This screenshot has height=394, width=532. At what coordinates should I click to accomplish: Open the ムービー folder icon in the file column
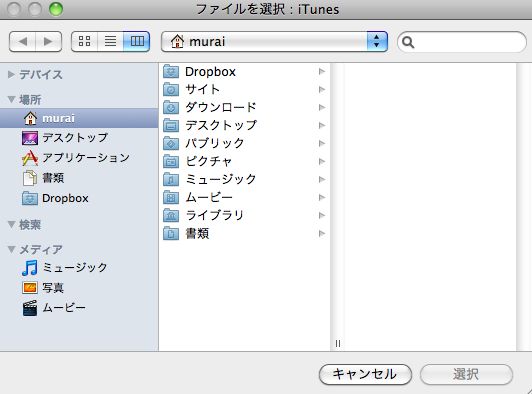pyautogui.click(x=171, y=198)
